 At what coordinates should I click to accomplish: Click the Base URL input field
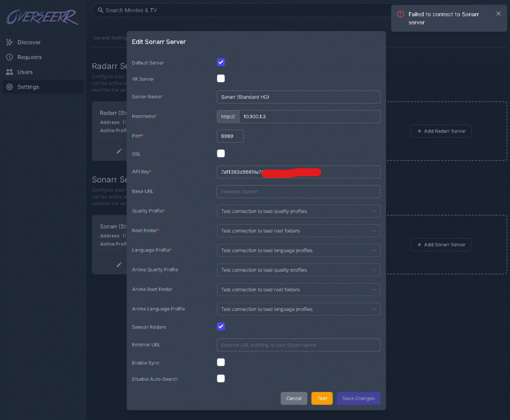[298, 192]
